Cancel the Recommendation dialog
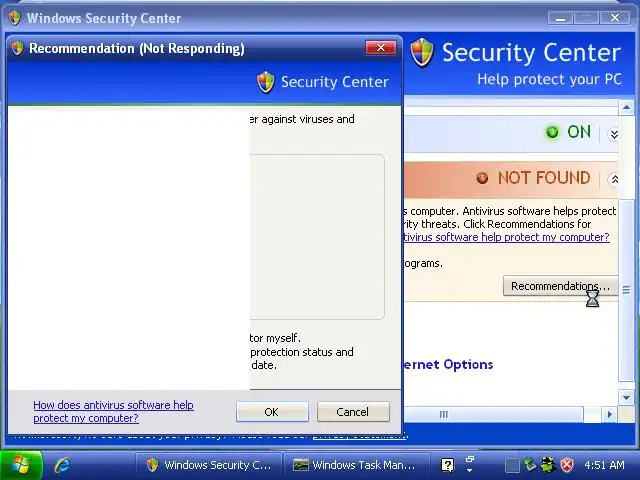The width and height of the screenshot is (640, 480). [353, 411]
